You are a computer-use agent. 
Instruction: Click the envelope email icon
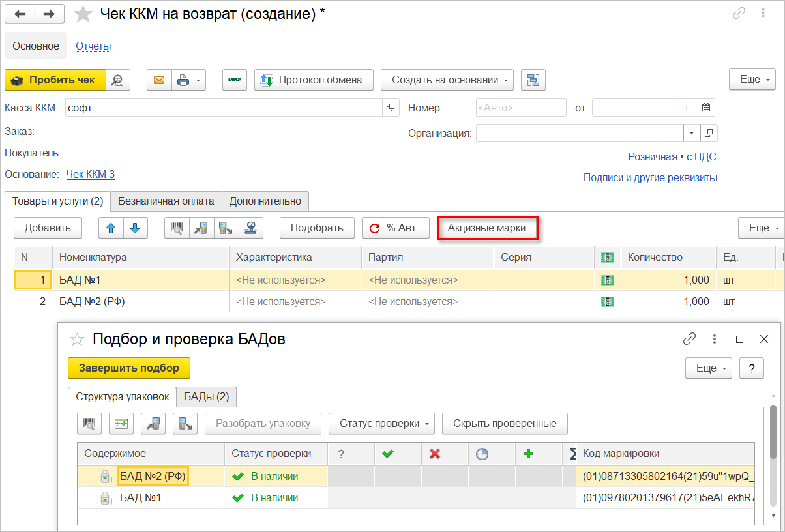(x=158, y=80)
